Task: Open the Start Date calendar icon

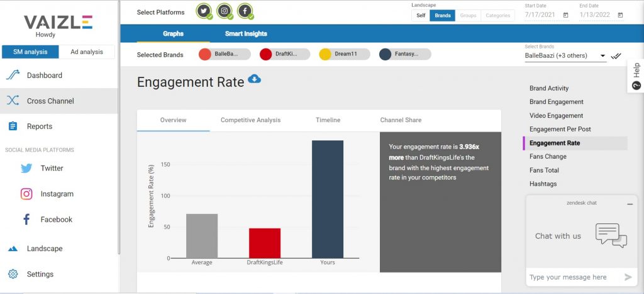Action: [x=565, y=15]
